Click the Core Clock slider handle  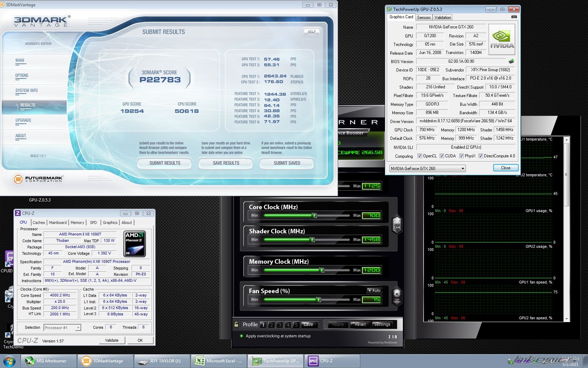[x=314, y=216]
